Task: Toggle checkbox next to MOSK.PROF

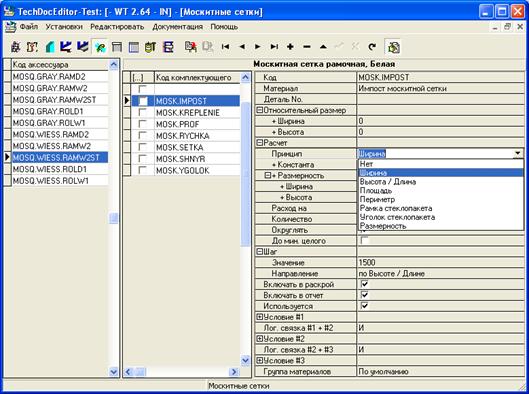Action: click(143, 124)
